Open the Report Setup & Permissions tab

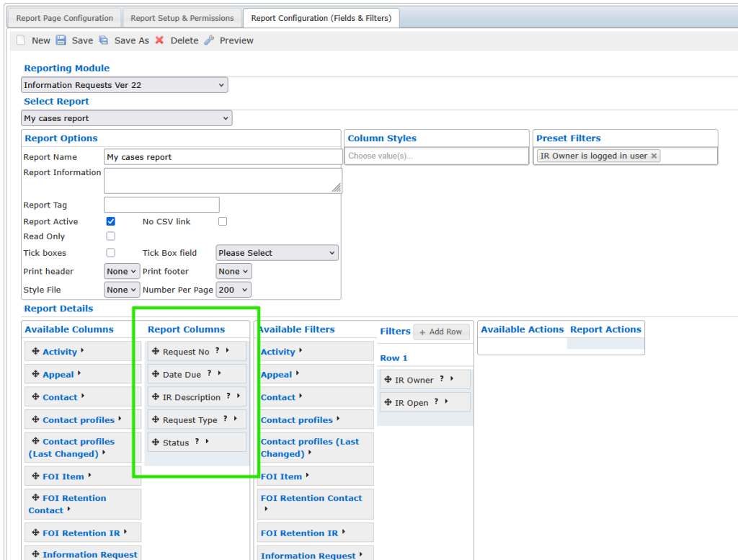coord(182,18)
